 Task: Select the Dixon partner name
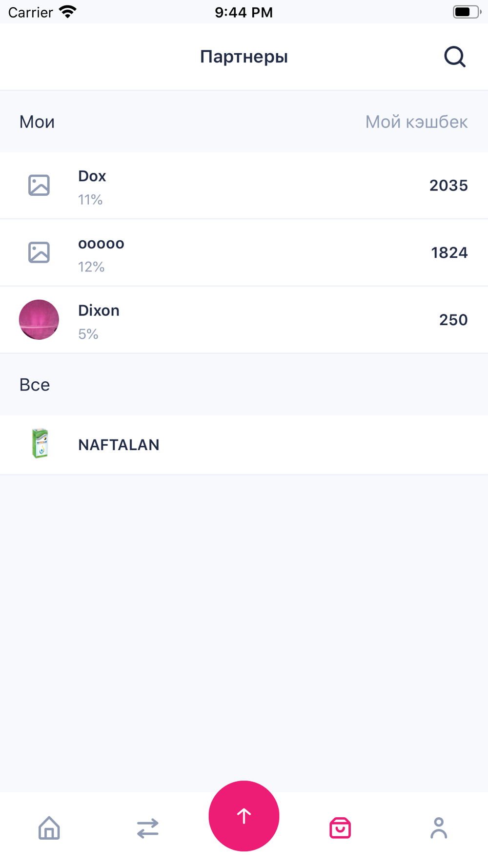coord(99,310)
